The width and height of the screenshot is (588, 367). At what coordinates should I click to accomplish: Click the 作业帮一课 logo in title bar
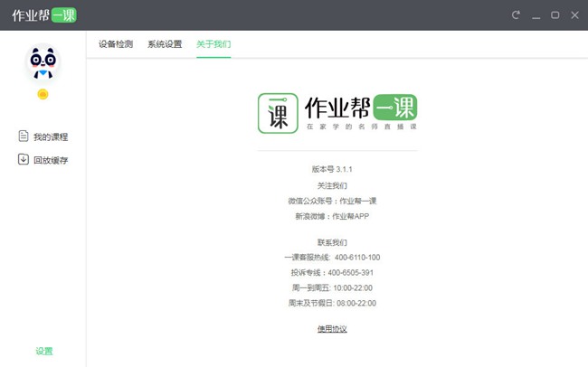click(x=44, y=15)
